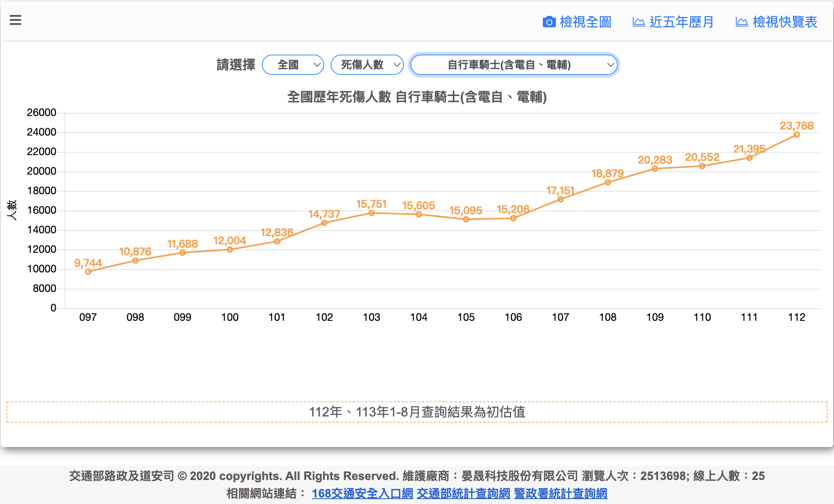Viewport: 834px width, 504px height.
Task: Click chart icon beside 近五年歷月
Action: 639,22
